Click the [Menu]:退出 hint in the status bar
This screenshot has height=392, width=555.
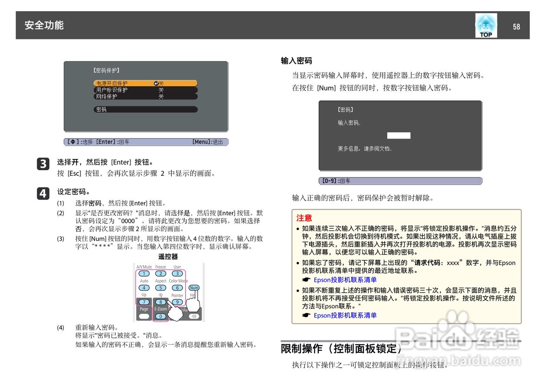click(x=207, y=142)
